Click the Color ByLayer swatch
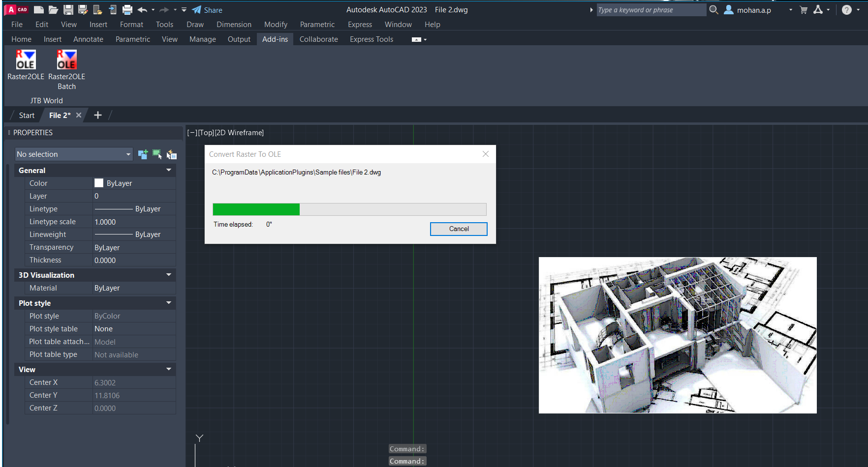 pos(99,183)
